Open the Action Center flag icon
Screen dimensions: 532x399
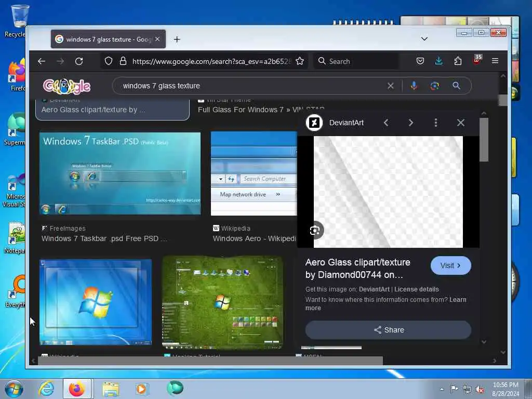[454, 389]
